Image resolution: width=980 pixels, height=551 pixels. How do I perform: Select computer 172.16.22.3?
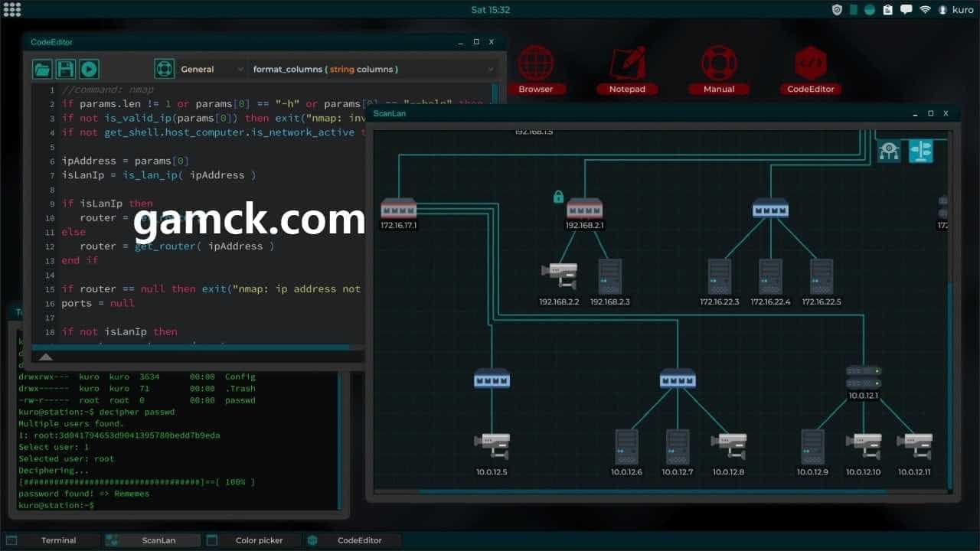pos(720,276)
